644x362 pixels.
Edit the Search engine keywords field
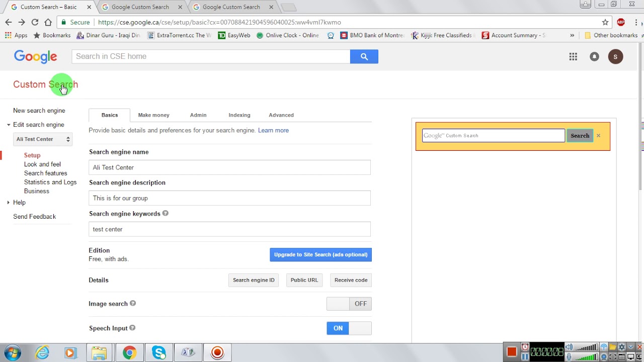point(229,229)
